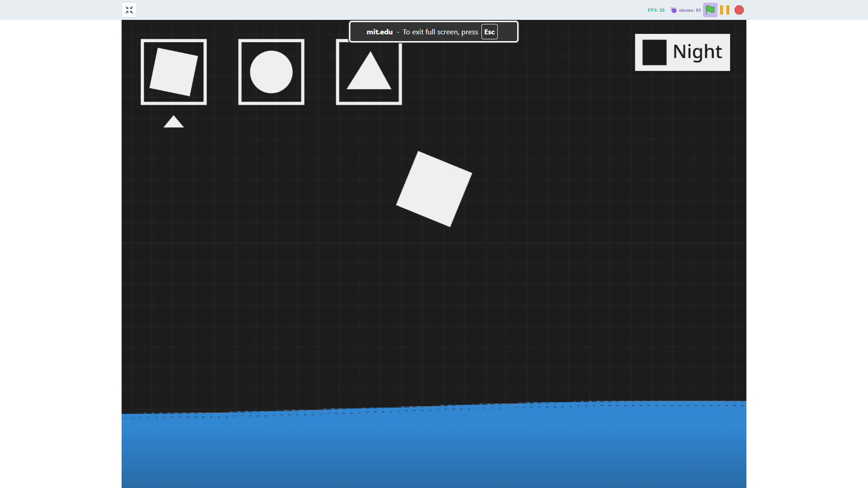868x488 pixels.
Task: Pause the project with the orange pause icon
Action: (725, 10)
